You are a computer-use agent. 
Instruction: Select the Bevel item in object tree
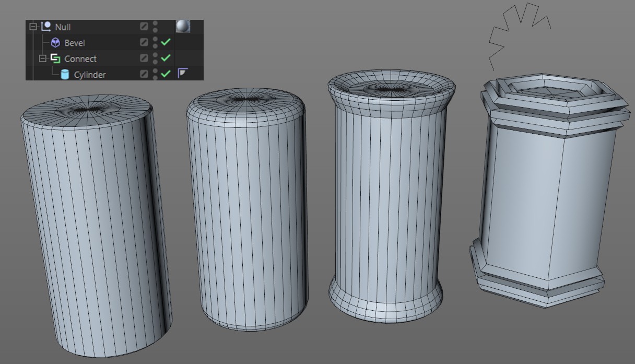click(x=75, y=43)
